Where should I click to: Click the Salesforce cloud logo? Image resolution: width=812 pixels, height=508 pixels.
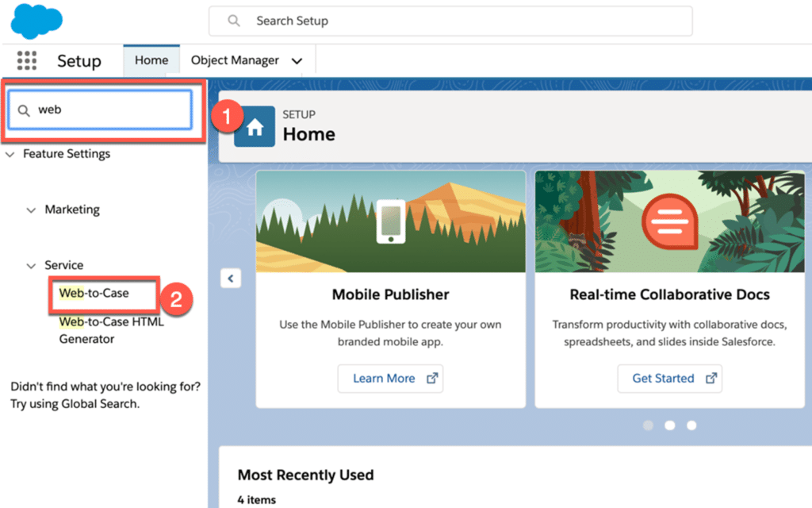pyautogui.click(x=36, y=21)
